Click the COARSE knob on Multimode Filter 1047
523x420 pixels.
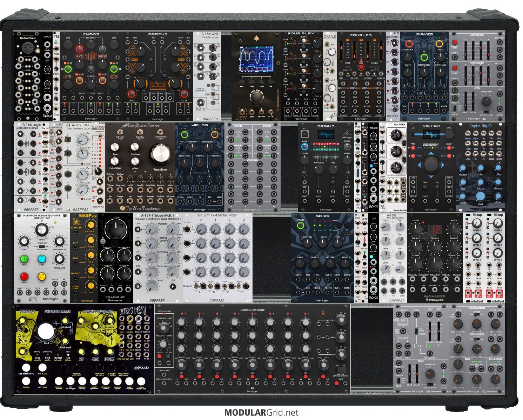click(x=42, y=229)
